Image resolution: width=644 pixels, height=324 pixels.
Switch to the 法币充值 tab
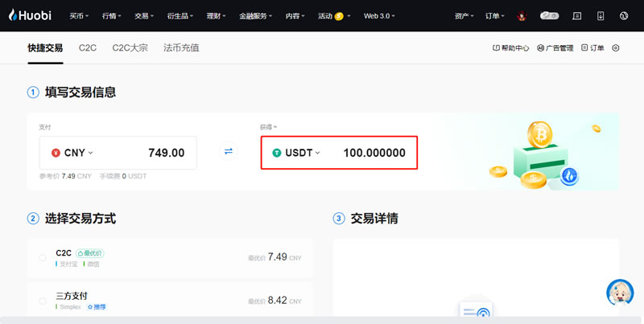tap(181, 48)
